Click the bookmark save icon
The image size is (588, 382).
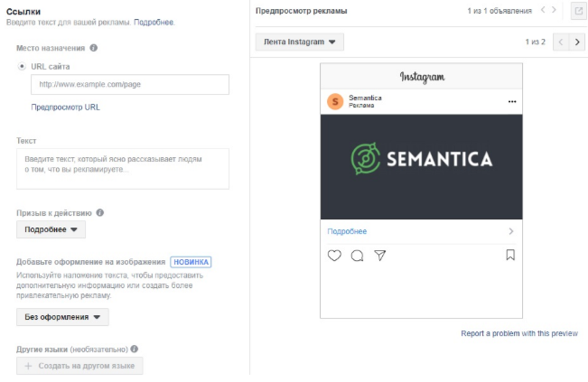pos(510,255)
